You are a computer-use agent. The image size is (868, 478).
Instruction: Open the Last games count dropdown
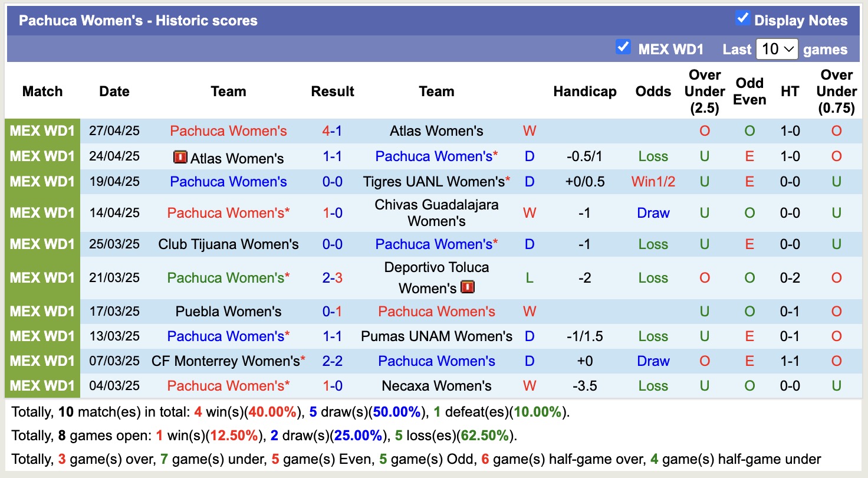pyautogui.click(x=777, y=49)
